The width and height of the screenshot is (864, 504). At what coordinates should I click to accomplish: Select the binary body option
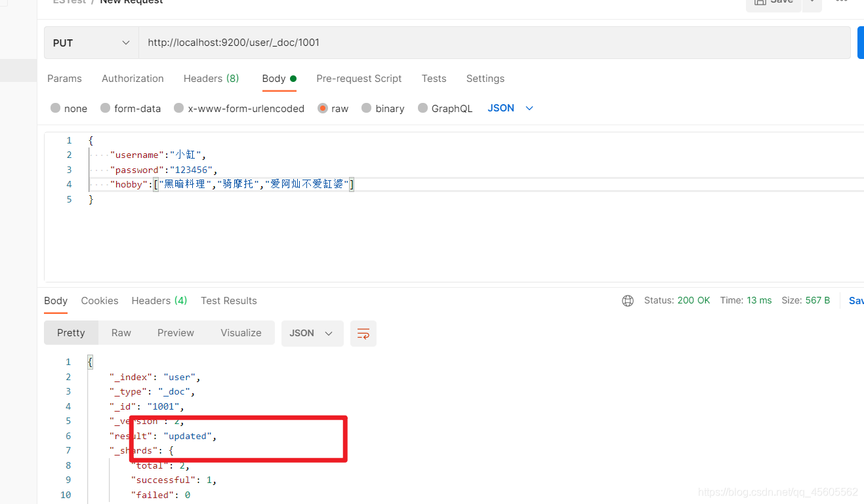coord(382,109)
